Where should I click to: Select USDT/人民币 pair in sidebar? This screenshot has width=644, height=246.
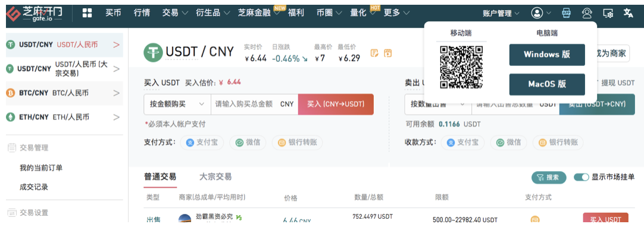tap(64, 45)
